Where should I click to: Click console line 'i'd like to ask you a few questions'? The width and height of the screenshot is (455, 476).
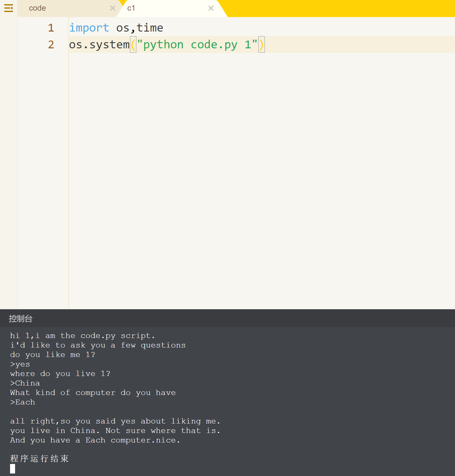tap(98, 345)
